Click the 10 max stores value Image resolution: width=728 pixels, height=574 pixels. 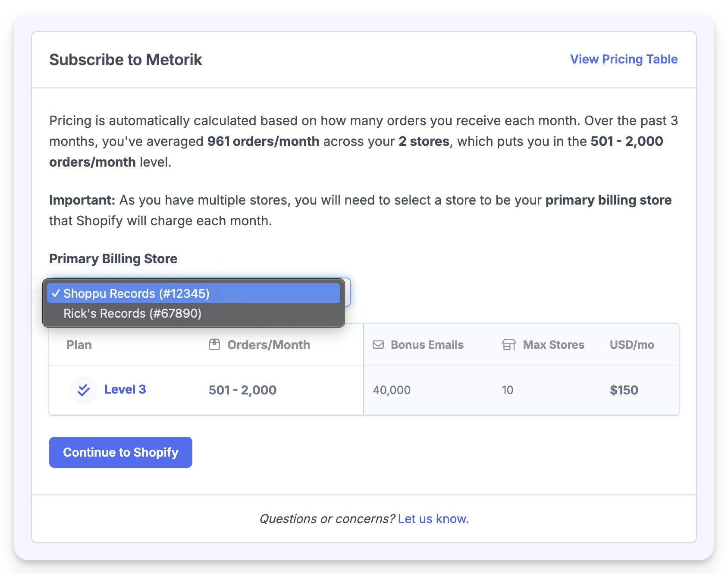click(x=507, y=390)
